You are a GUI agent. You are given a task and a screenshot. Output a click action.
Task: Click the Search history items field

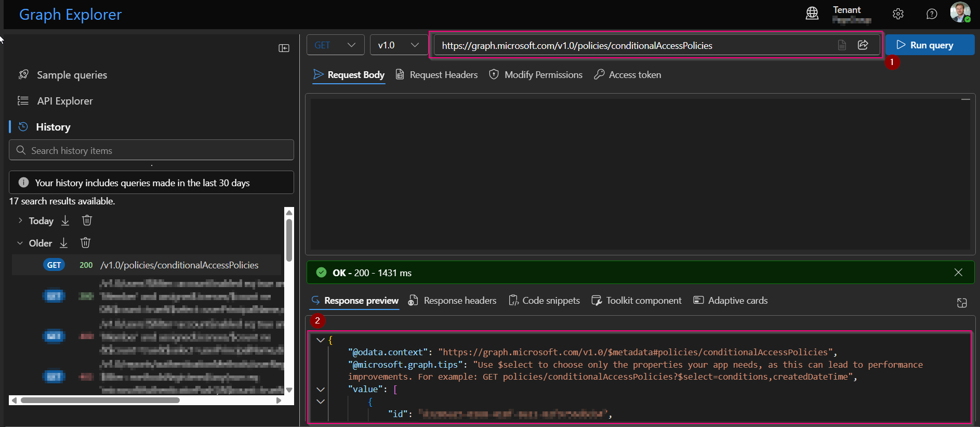click(151, 150)
